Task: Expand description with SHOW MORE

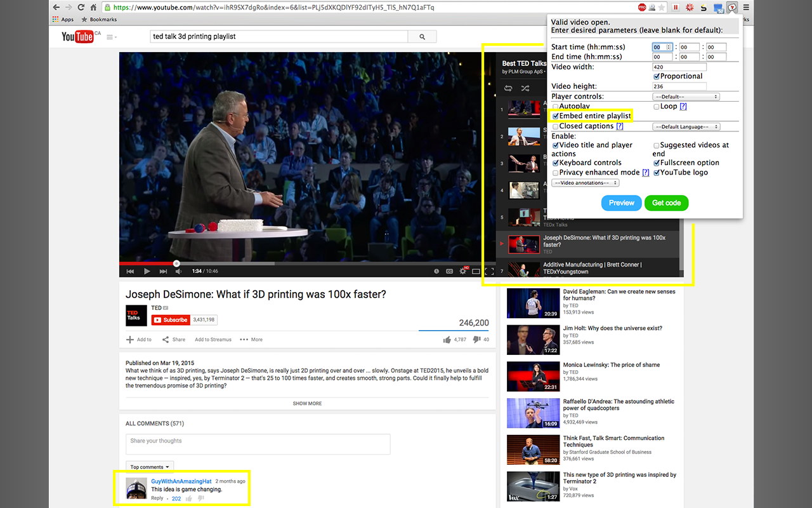Action: pos(307,404)
